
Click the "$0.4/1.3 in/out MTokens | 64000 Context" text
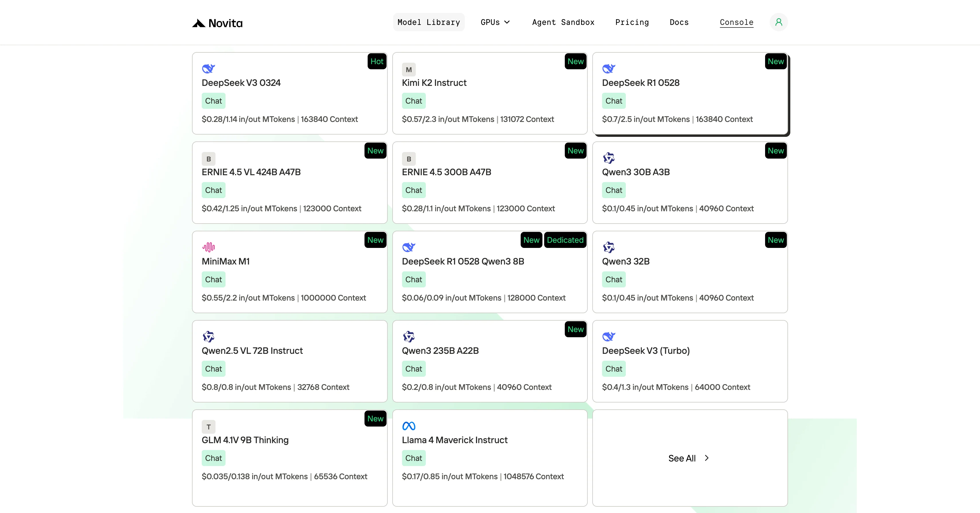click(676, 387)
